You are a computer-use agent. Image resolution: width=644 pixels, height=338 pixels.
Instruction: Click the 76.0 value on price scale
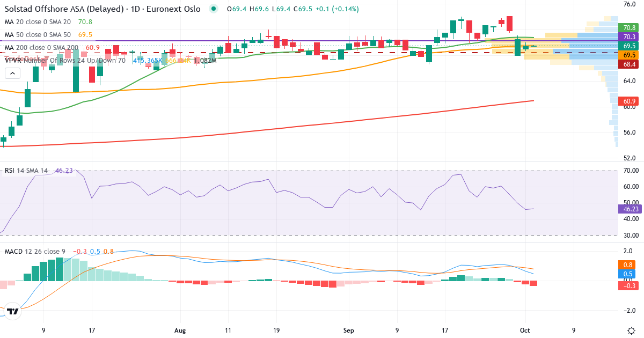630,4
